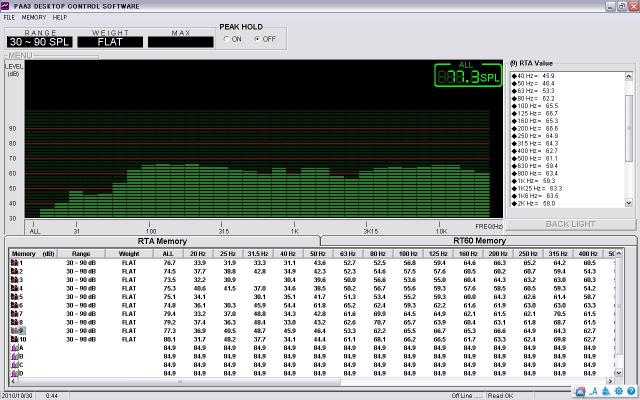Click the 1K frequency marker below graph
The width and height of the screenshot is (640, 400).
[294, 229]
